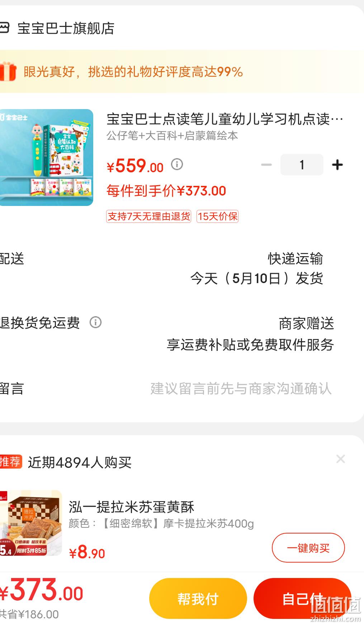
Task: Open the 宝宝巴士点读笔 product thumbnail
Action: tap(46, 158)
